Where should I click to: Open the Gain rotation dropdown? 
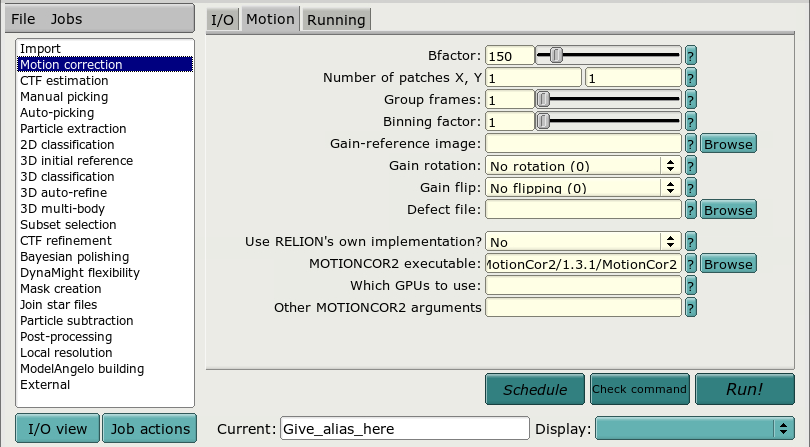583,165
